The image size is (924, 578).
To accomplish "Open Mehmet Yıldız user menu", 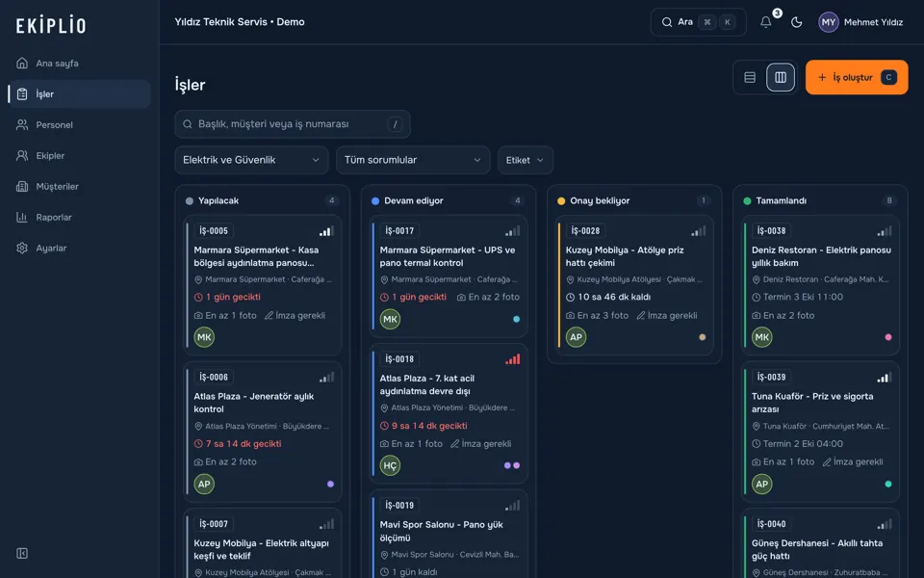I will 860,22.
